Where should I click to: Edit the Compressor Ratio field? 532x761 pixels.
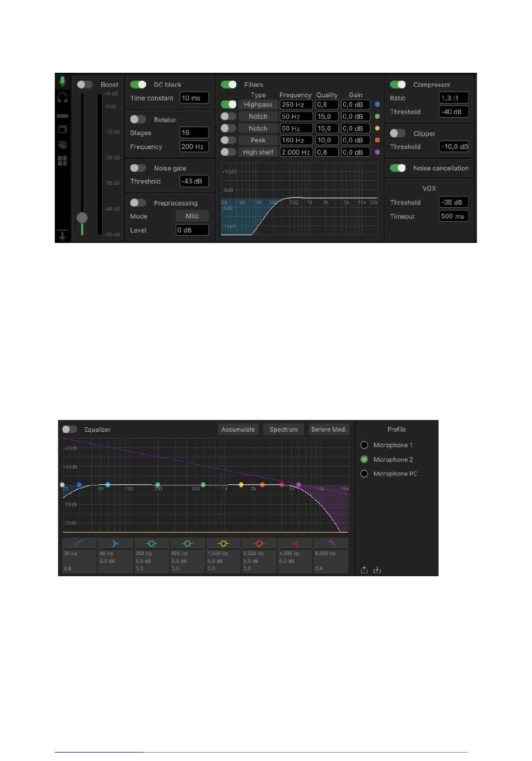click(454, 98)
